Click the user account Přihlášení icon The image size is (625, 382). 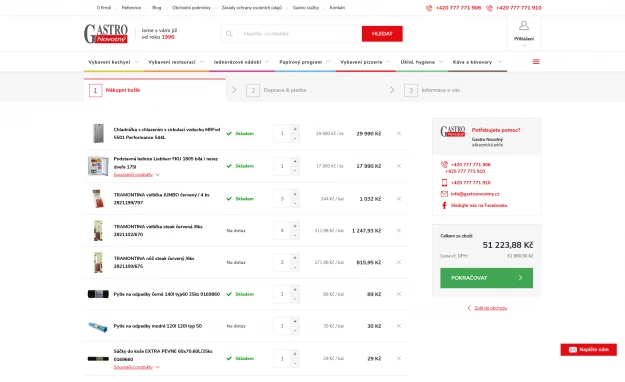[524, 26]
